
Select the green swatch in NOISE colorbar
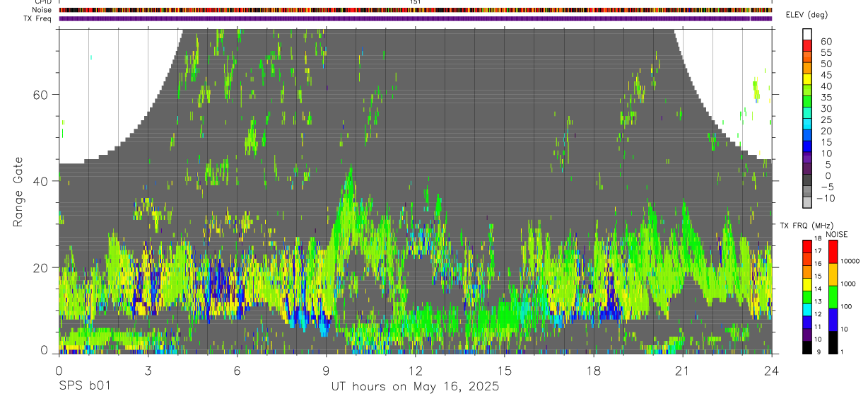(x=833, y=297)
